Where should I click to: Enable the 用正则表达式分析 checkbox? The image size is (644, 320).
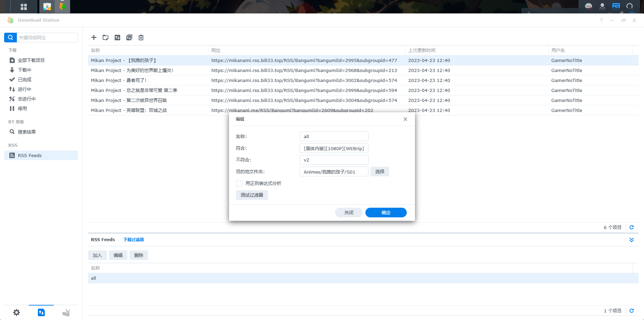(x=239, y=183)
